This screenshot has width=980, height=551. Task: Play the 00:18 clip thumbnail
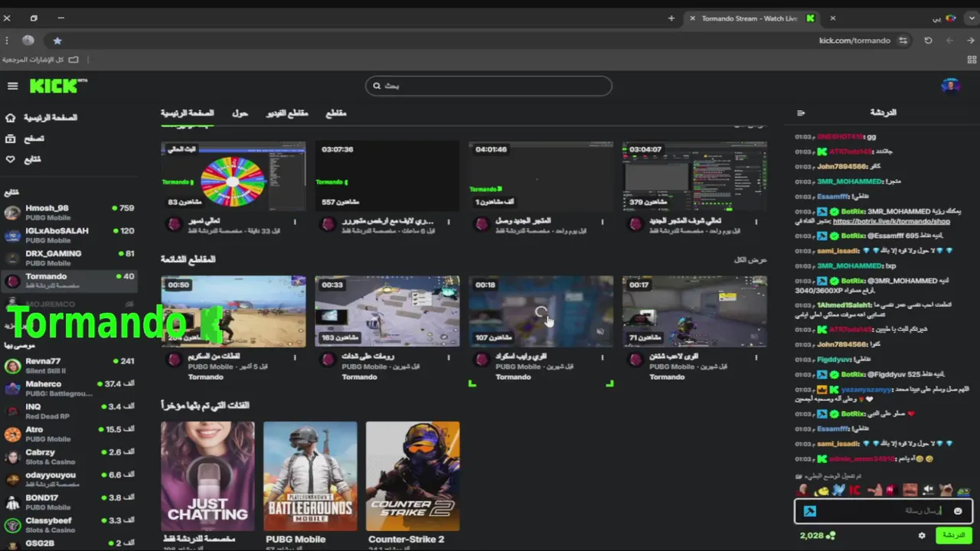point(541,311)
